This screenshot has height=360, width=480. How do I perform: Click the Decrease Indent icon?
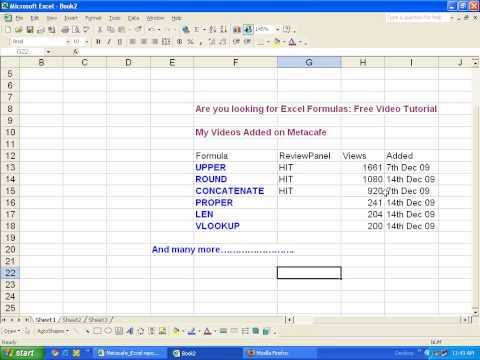click(x=236, y=42)
